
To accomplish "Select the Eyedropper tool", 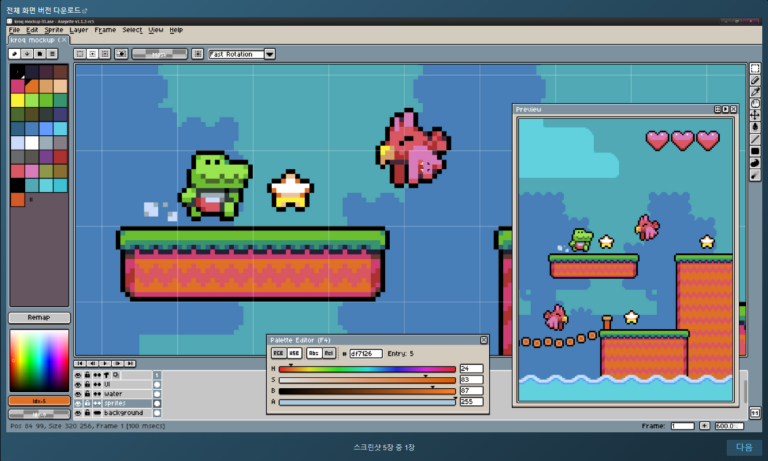I will click(755, 92).
